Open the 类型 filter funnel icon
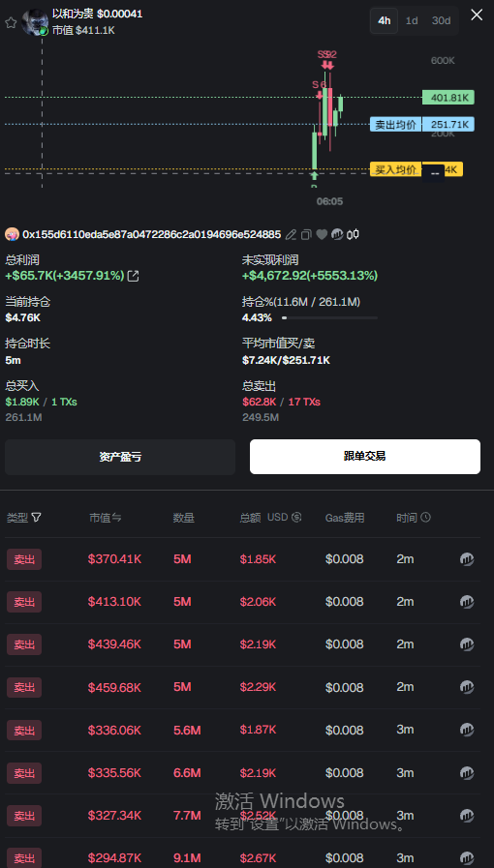Screen dimensions: 494x868 [37, 518]
